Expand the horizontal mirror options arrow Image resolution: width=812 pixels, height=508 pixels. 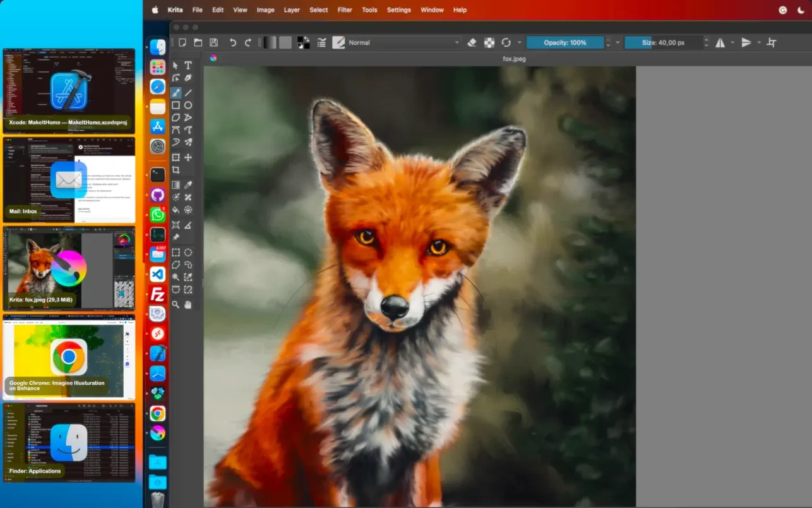(732, 42)
